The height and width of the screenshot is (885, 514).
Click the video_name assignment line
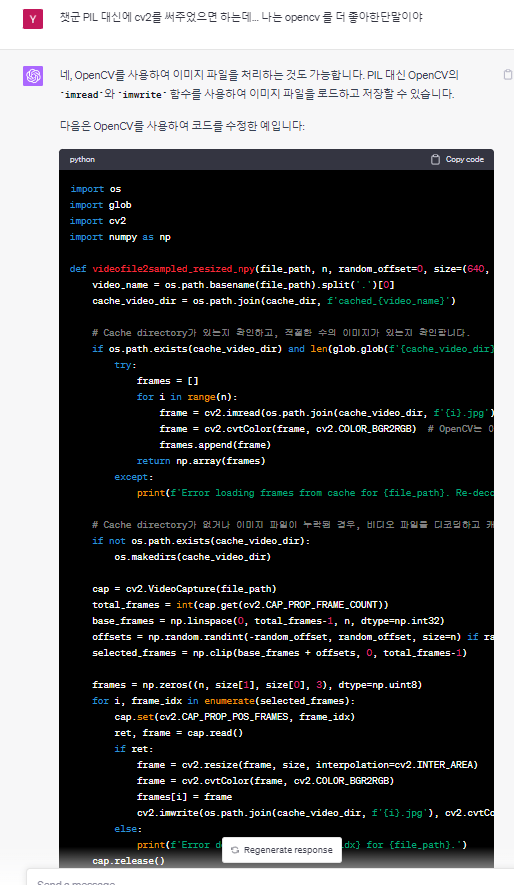pyautogui.click(x=243, y=285)
